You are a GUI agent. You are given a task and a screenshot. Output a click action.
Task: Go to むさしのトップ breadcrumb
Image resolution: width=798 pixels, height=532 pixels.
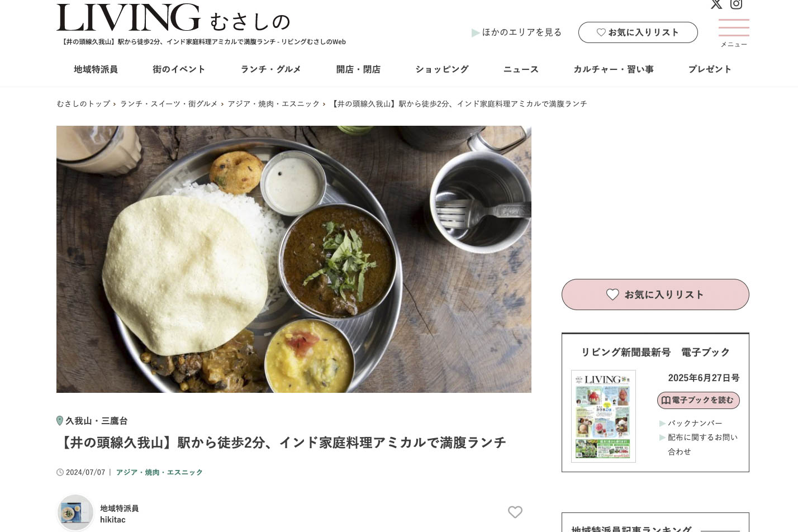click(x=83, y=104)
